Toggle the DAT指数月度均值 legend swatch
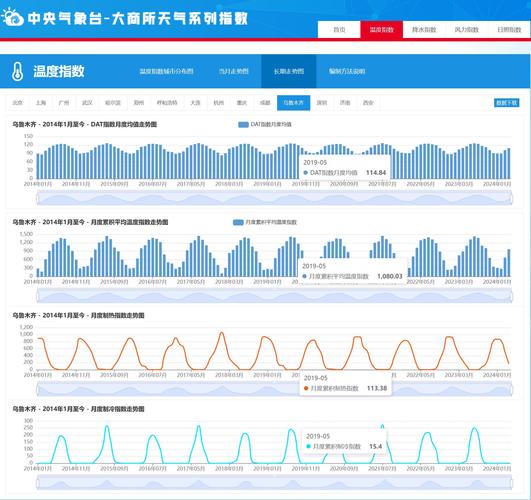 [x=243, y=125]
